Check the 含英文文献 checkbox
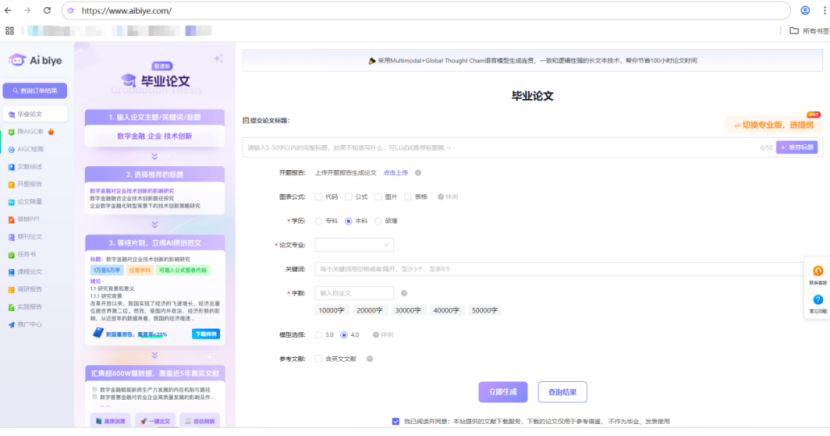The height and width of the screenshot is (436, 830). (318, 359)
